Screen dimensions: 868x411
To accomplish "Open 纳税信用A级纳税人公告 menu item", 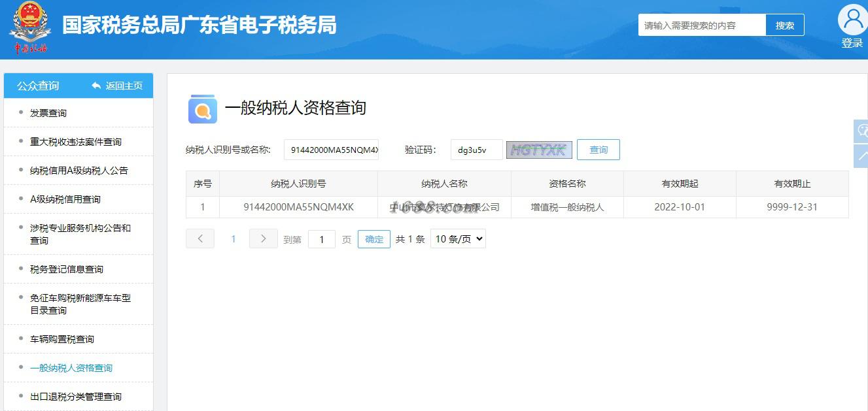I will [78, 171].
